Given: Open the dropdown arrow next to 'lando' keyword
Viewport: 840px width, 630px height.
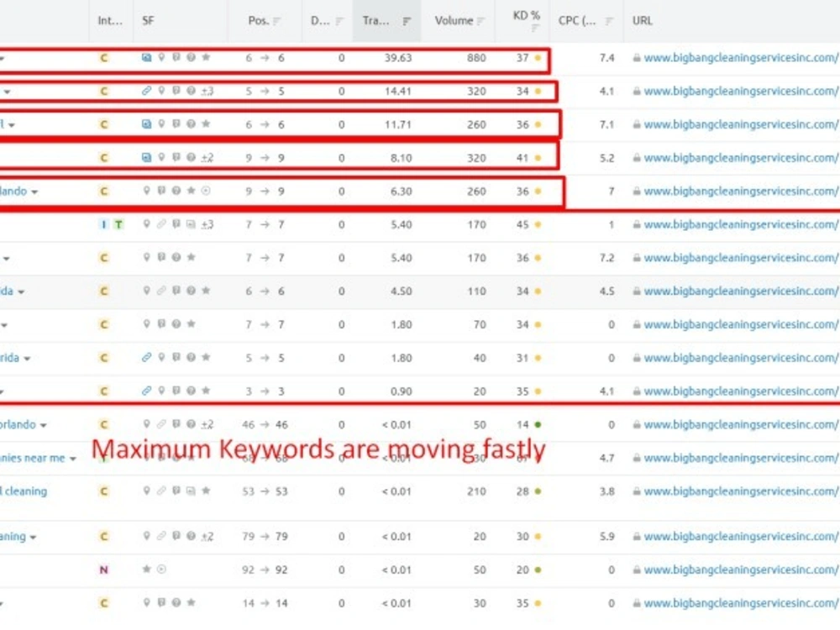Looking at the screenshot, I should [x=34, y=192].
